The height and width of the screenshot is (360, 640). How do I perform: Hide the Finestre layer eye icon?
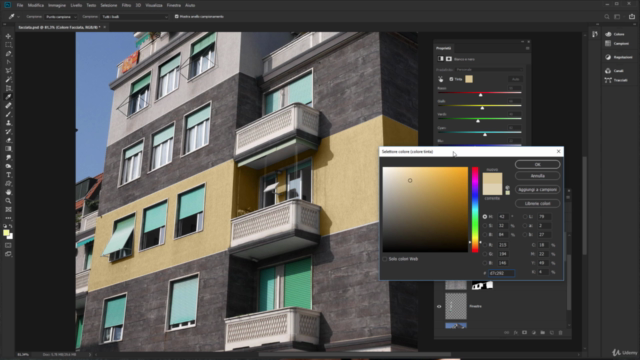coord(439,306)
